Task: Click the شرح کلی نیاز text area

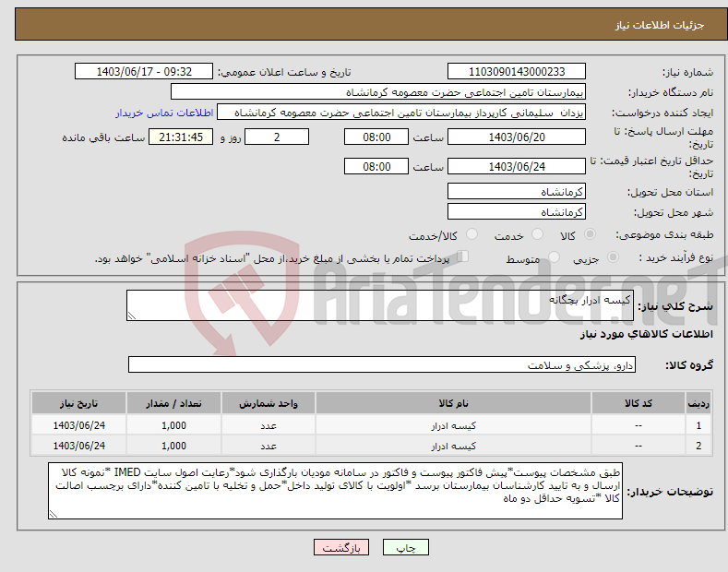Action: [x=380, y=305]
